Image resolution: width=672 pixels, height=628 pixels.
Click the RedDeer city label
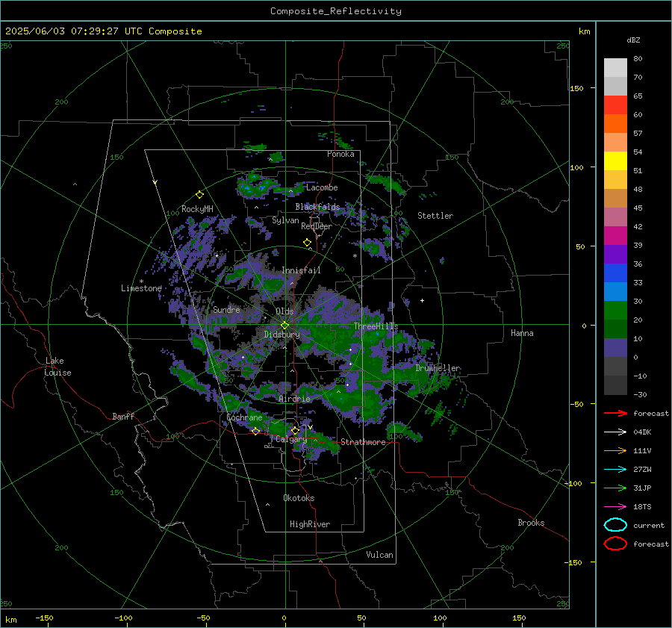(317, 226)
